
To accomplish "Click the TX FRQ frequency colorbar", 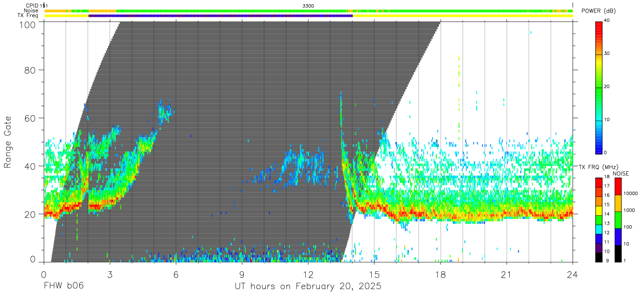I will point(599,219).
